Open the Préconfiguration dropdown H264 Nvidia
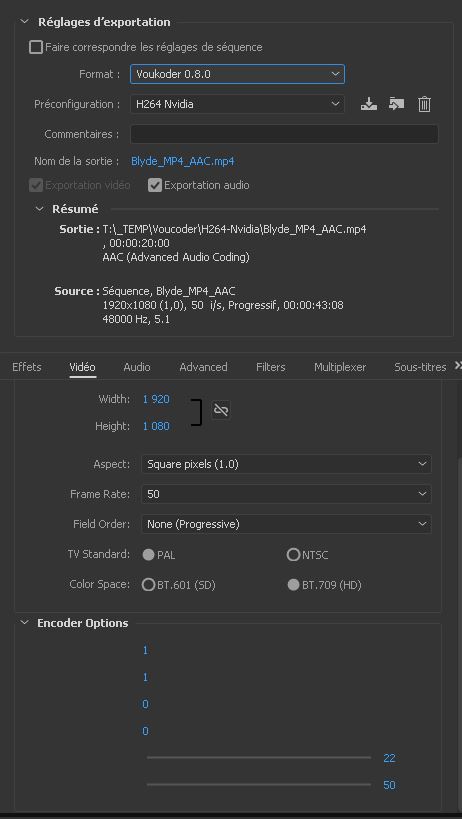The height and width of the screenshot is (819, 462). click(237, 104)
